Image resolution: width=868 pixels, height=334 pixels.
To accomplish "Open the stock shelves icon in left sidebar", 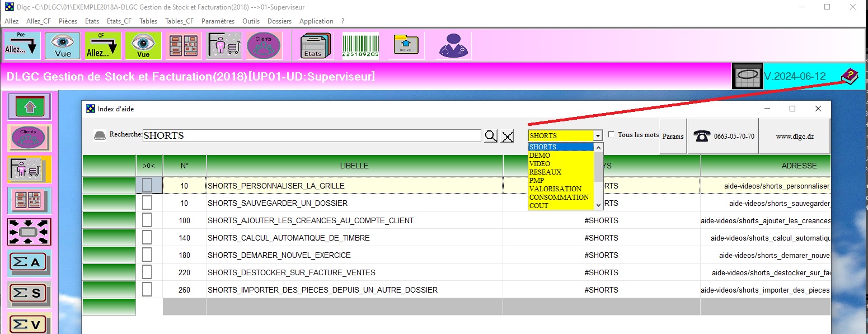I will [x=29, y=200].
